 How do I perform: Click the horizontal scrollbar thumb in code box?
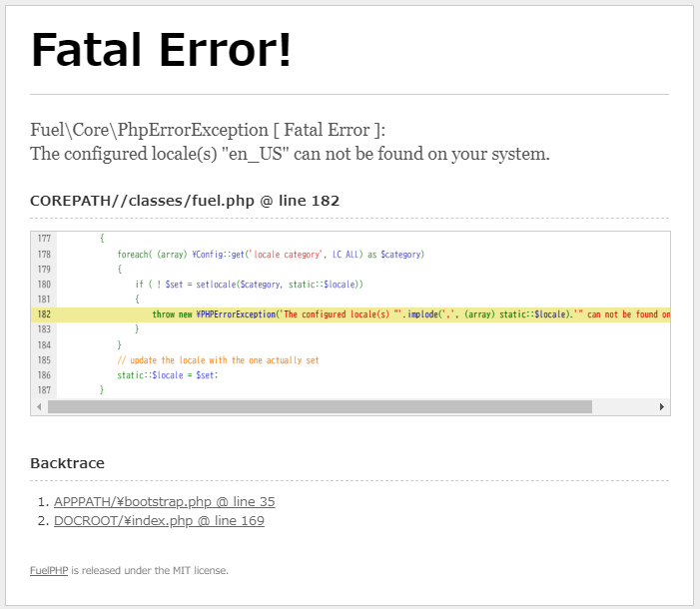pos(320,406)
